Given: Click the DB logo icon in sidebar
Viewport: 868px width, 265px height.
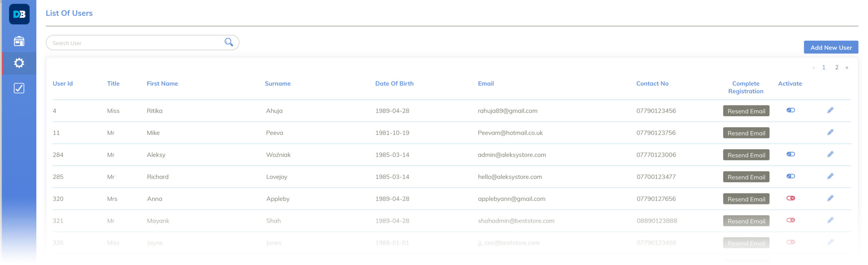Looking at the screenshot, I should click(19, 14).
